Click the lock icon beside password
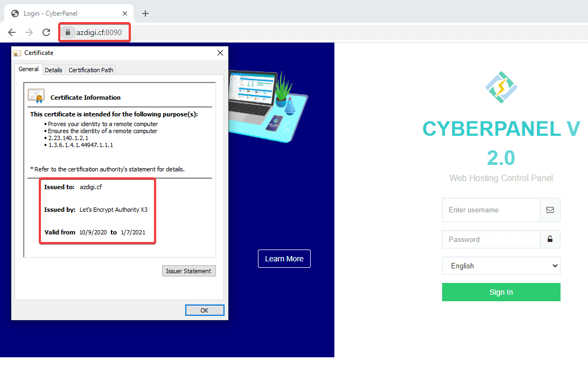The height and width of the screenshot is (374, 588). point(550,239)
